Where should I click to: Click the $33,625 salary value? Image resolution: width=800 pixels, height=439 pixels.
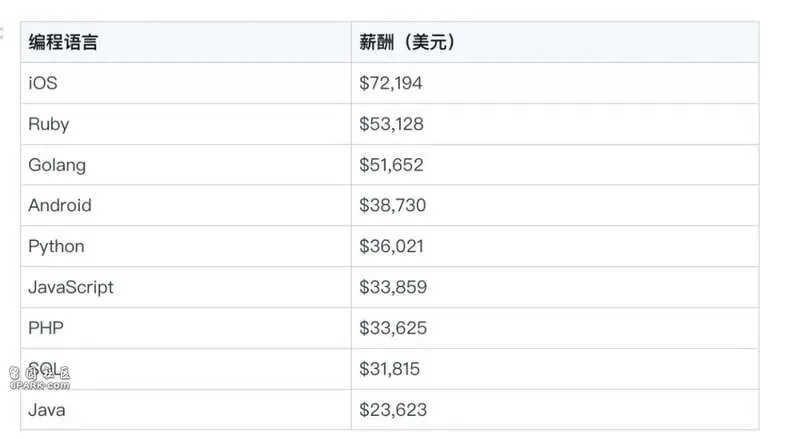pos(393,328)
